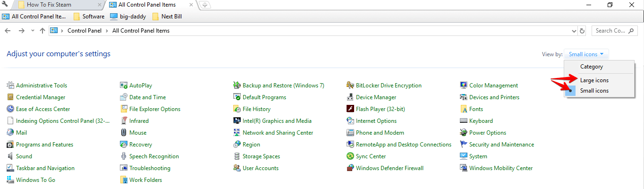Expand the address bar history dropdown

point(574,31)
